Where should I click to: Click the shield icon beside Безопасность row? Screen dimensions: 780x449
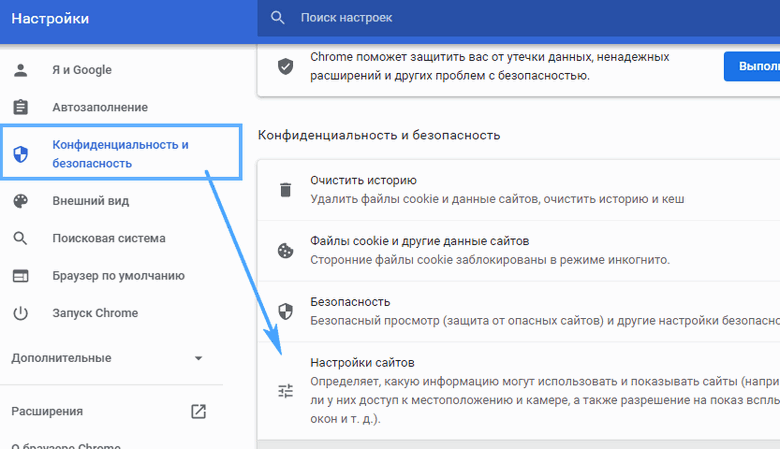pos(286,312)
